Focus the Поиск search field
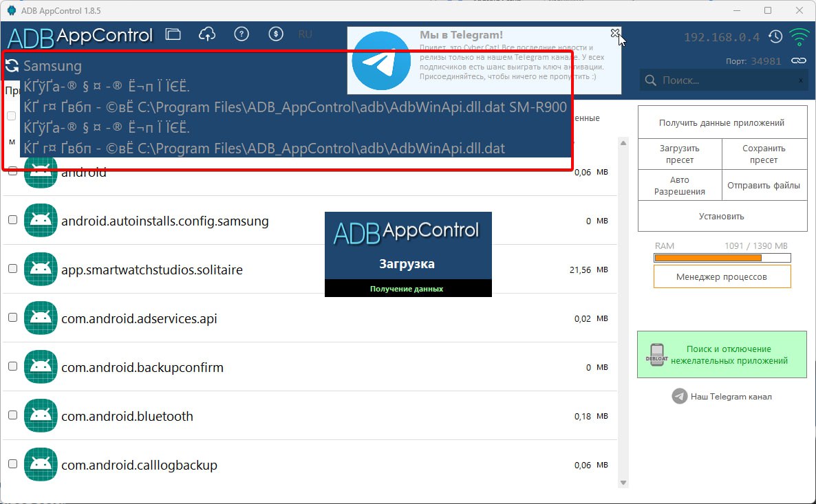816x504 pixels. [x=723, y=80]
